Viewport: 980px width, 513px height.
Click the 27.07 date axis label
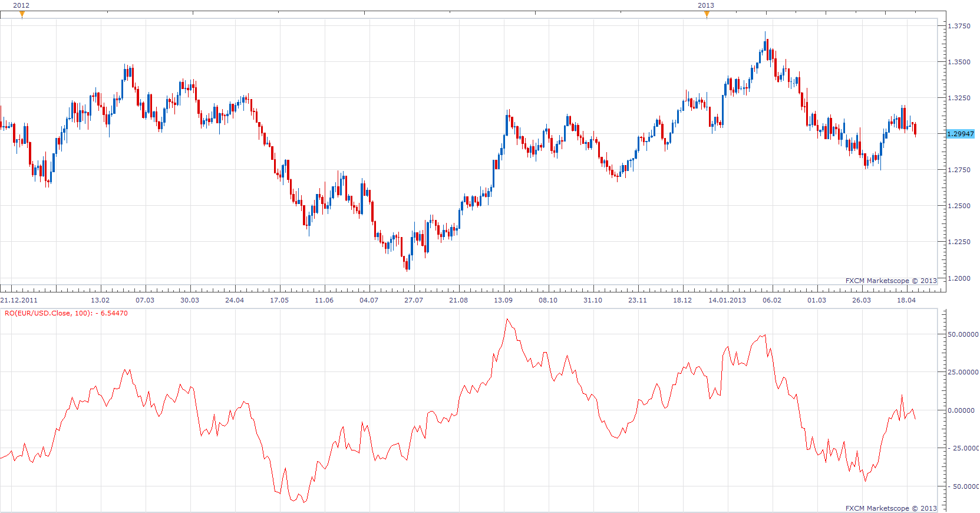tap(414, 300)
